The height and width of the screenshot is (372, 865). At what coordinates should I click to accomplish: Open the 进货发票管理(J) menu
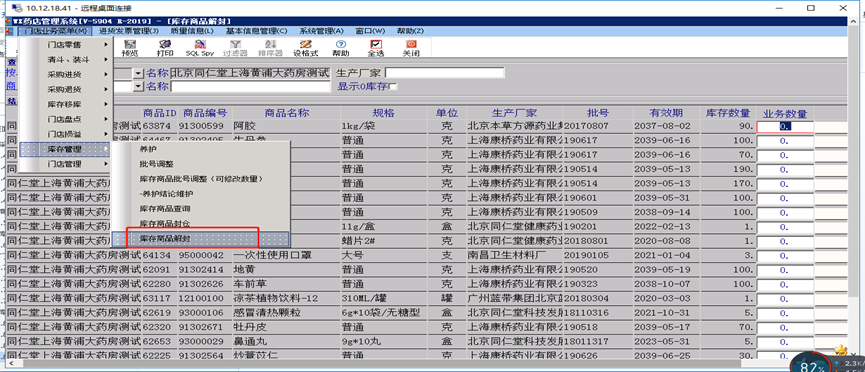[x=129, y=31]
